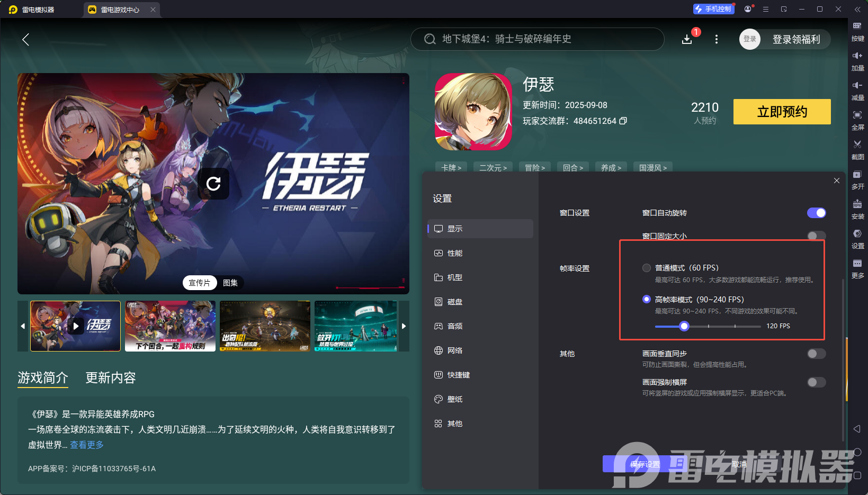868x495 pixels.
Task: Switch media view to 宣传片
Action: point(200,283)
